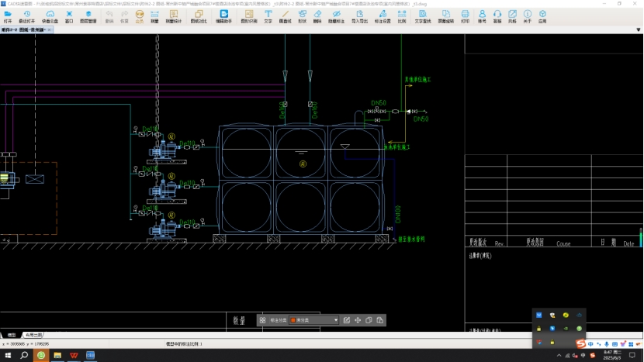This screenshot has width=644, height=362.
Task: Select the 文字 (Text) annotation tool
Action: pyautogui.click(x=268, y=16)
